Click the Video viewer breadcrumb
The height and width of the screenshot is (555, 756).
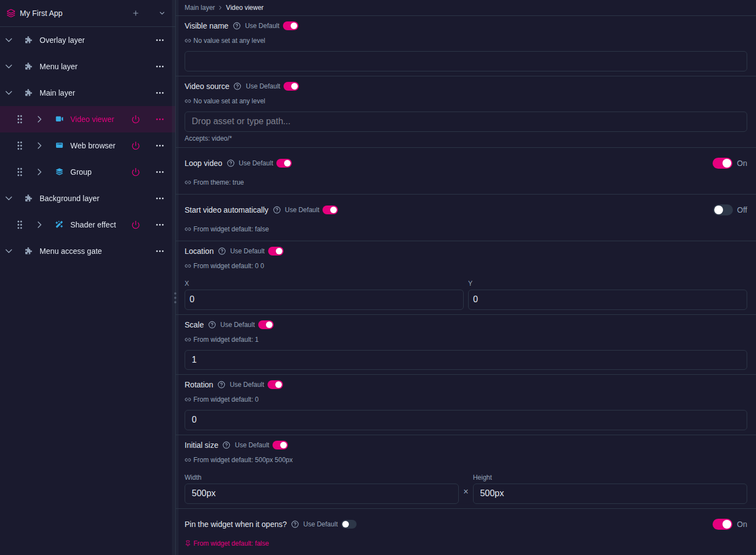[x=244, y=8]
